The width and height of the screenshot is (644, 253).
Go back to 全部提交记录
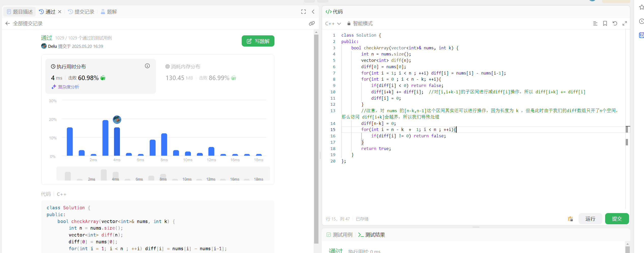point(24,23)
